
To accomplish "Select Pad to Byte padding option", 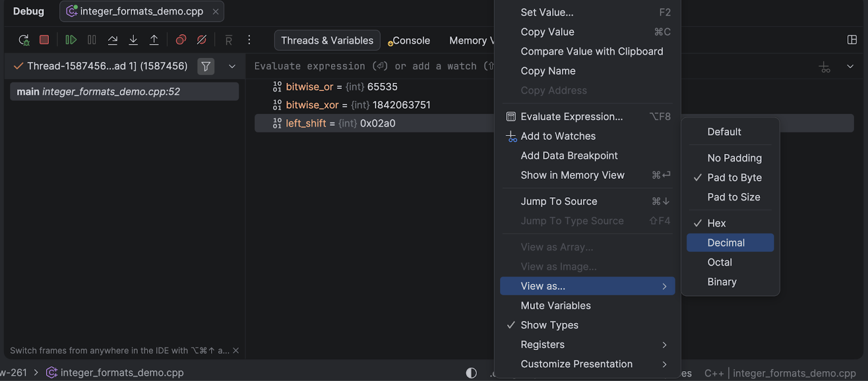I will pyautogui.click(x=734, y=178).
